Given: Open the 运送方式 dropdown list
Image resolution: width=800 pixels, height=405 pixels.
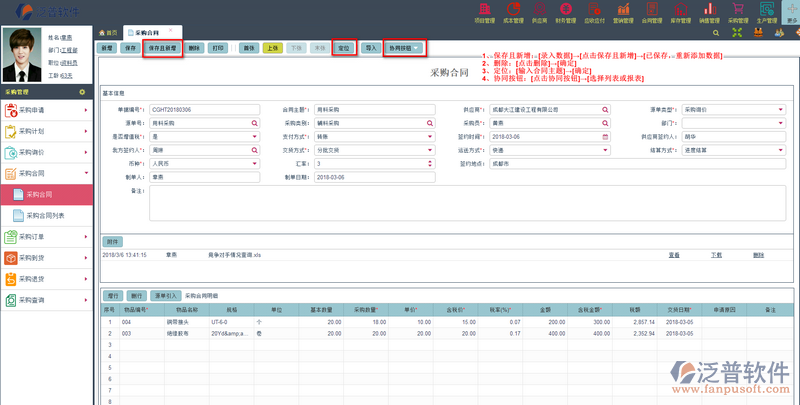Looking at the screenshot, I should coord(605,149).
